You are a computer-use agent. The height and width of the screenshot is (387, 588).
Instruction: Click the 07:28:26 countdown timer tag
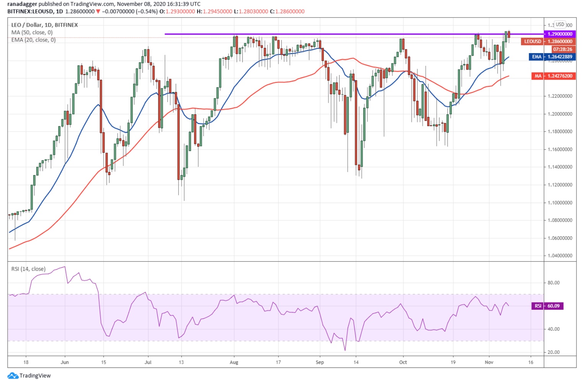(x=562, y=49)
